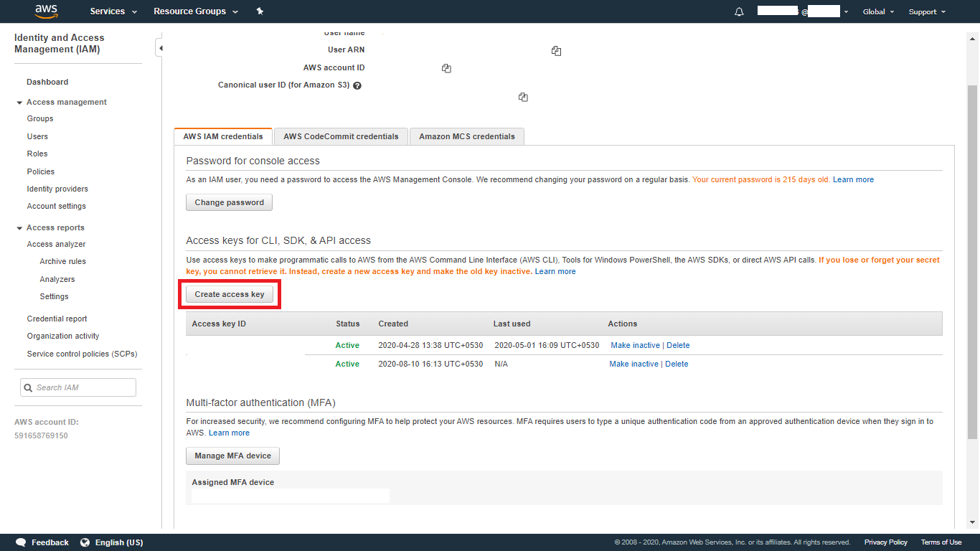Click the Status column header

(x=347, y=324)
